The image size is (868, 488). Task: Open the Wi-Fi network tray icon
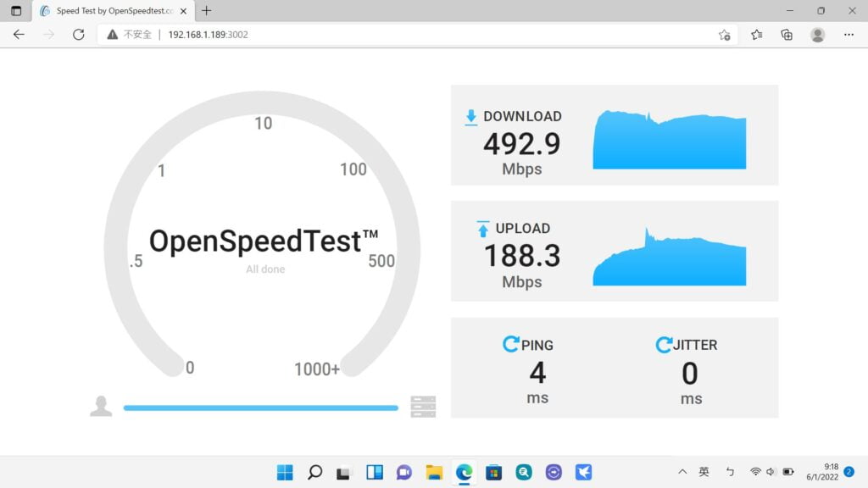pos(755,471)
